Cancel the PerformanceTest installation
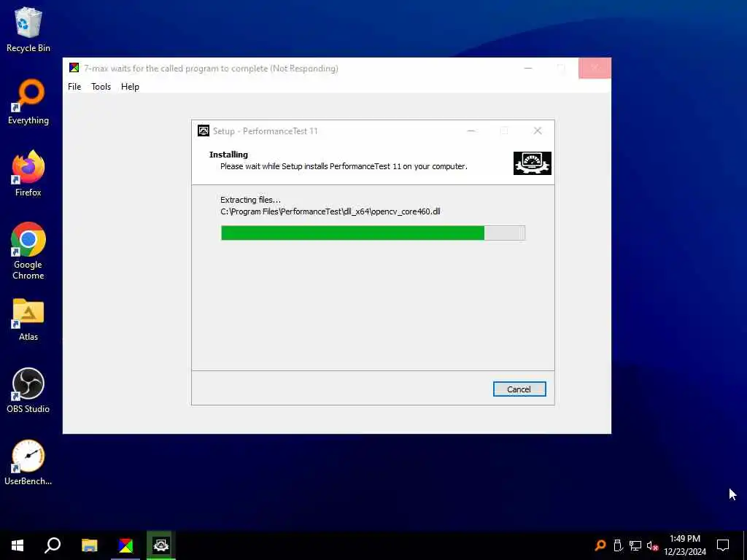 [519, 389]
